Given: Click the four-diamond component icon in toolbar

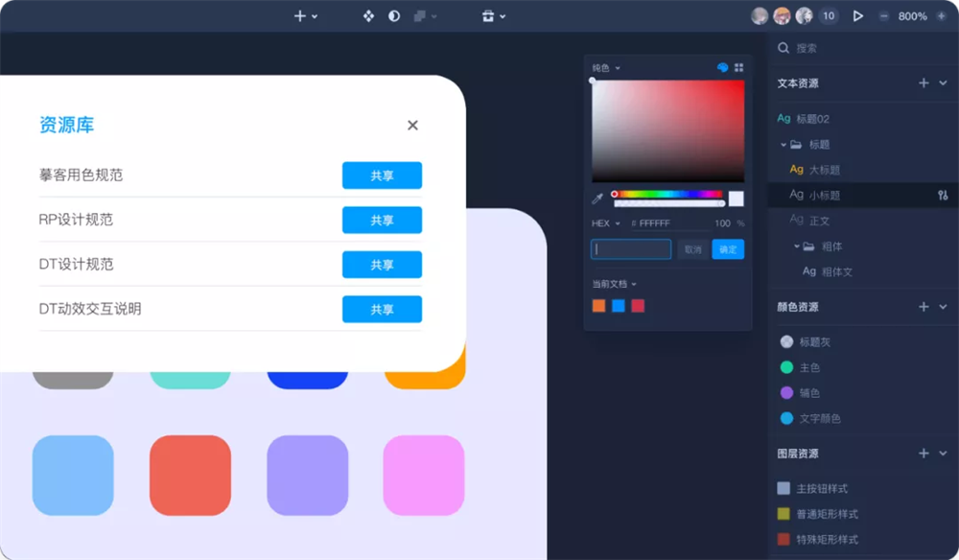Looking at the screenshot, I should point(368,16).
